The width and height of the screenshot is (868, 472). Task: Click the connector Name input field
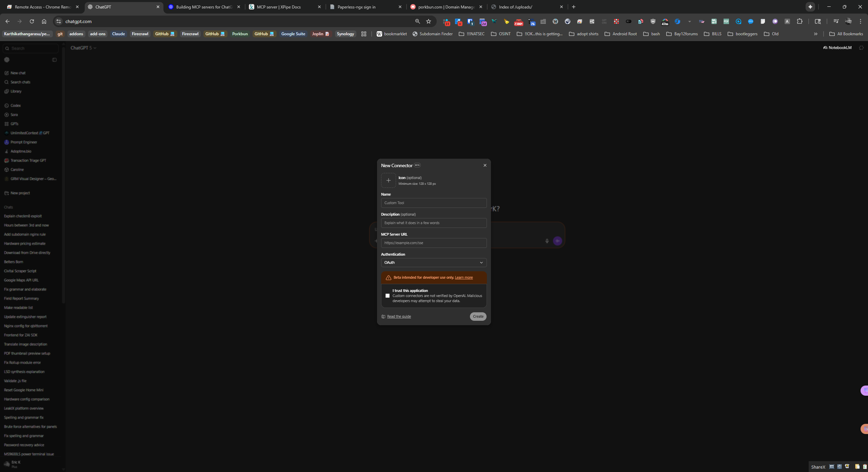click(433, 203)
